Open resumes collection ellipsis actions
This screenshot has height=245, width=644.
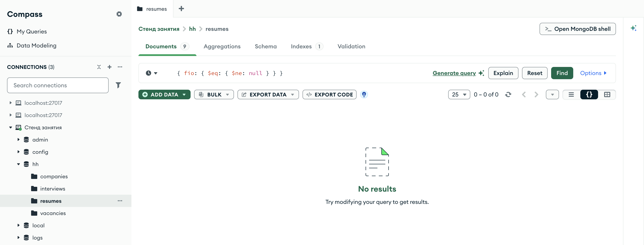tap(120, 201)
